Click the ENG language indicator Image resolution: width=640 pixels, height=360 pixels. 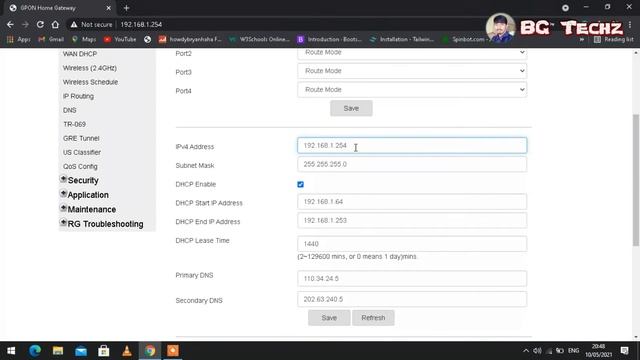click(x=573, y=351)
